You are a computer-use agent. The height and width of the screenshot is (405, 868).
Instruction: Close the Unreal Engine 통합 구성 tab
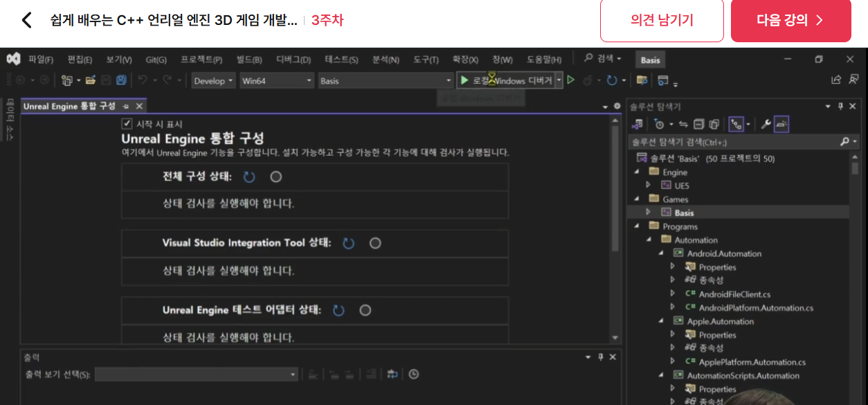(x=139, y=106)
